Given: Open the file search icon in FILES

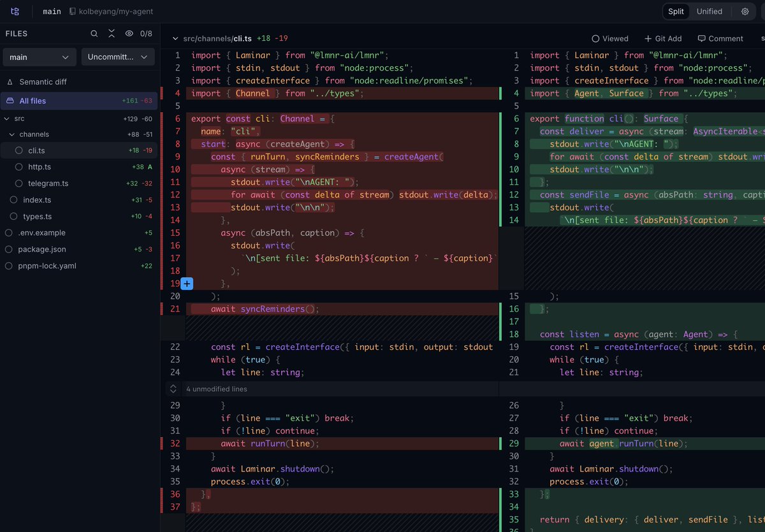Looking at the screenshot, I should (94, 34).
